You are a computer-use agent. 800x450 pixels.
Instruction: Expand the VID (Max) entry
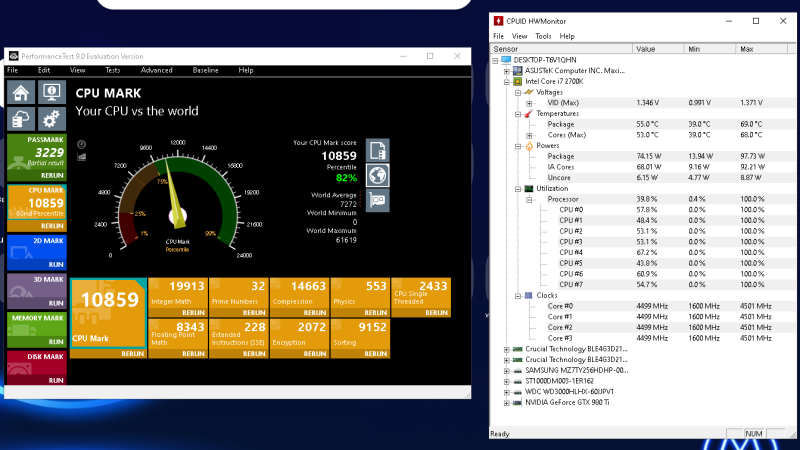[529, 103]
